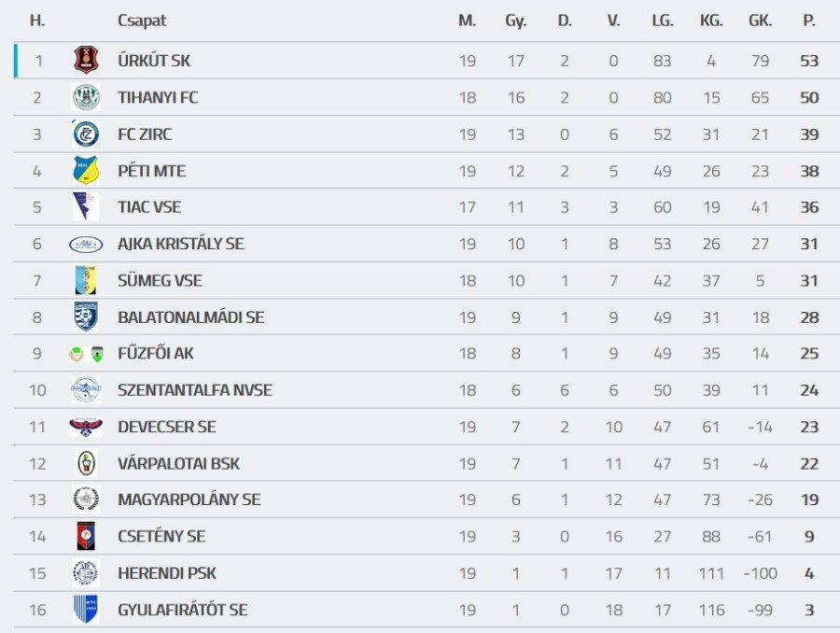The image size is (840, 633).
Task: Select the Devecser SE eagle logo
Action: click(x=86, y=427)
